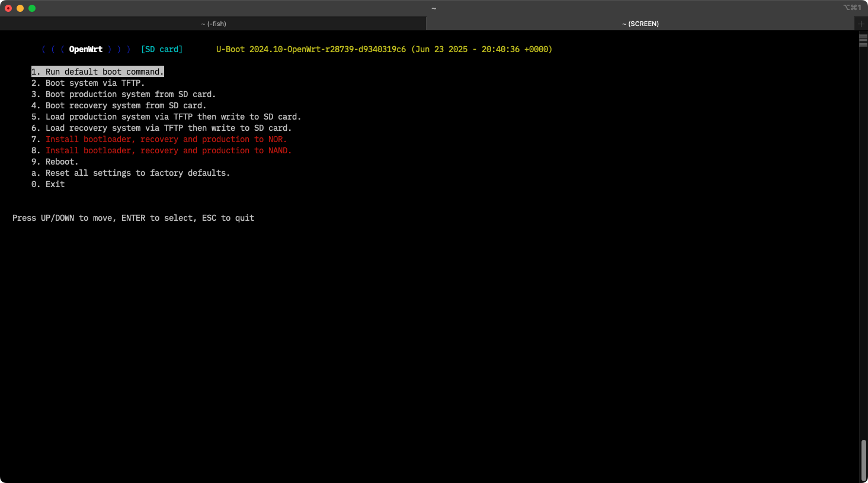Select "Load production system via TFTP" option
868x483 pixels.
(166, 117)
